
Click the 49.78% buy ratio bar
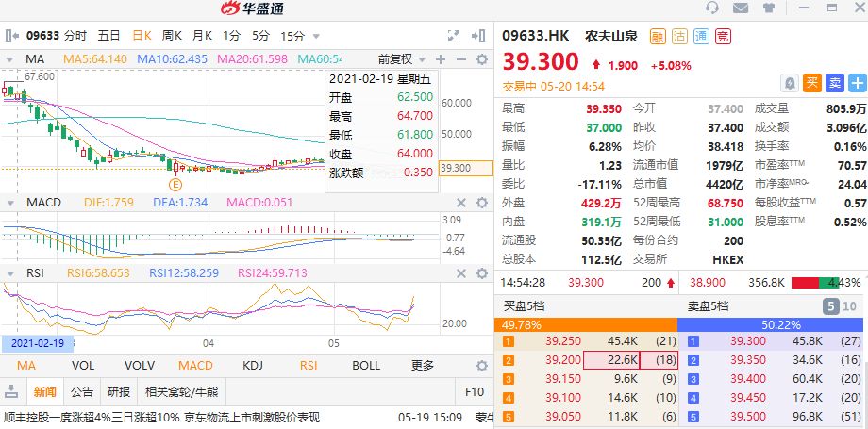[x=586, y=325]
